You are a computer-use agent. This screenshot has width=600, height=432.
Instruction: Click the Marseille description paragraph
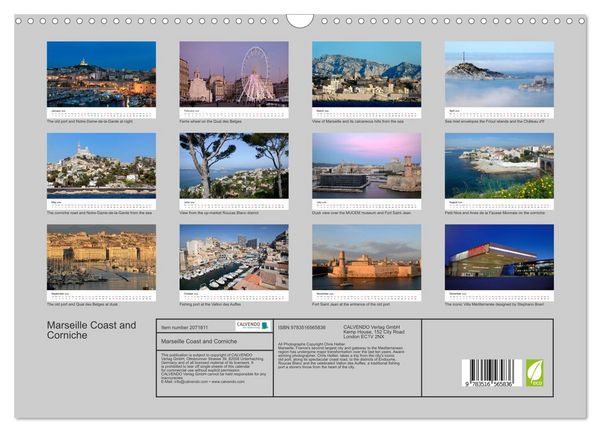pyautogui.click(x=341, y=355)
